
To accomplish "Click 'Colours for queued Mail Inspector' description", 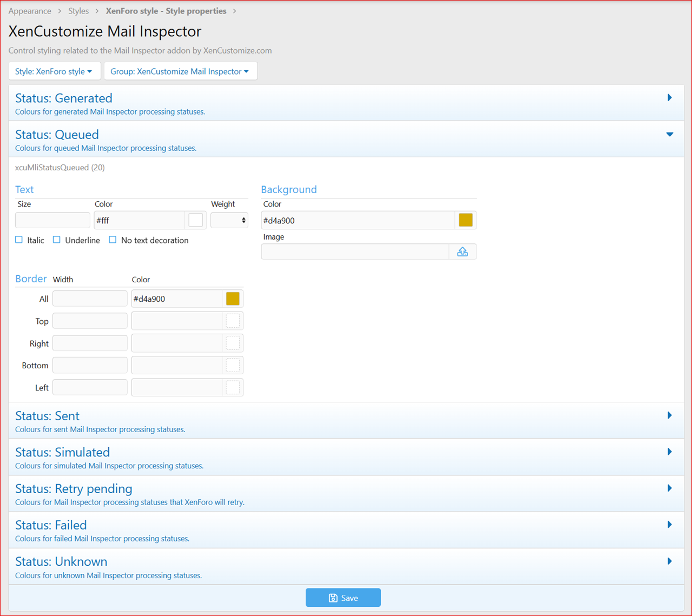I will tap(106, 148).
